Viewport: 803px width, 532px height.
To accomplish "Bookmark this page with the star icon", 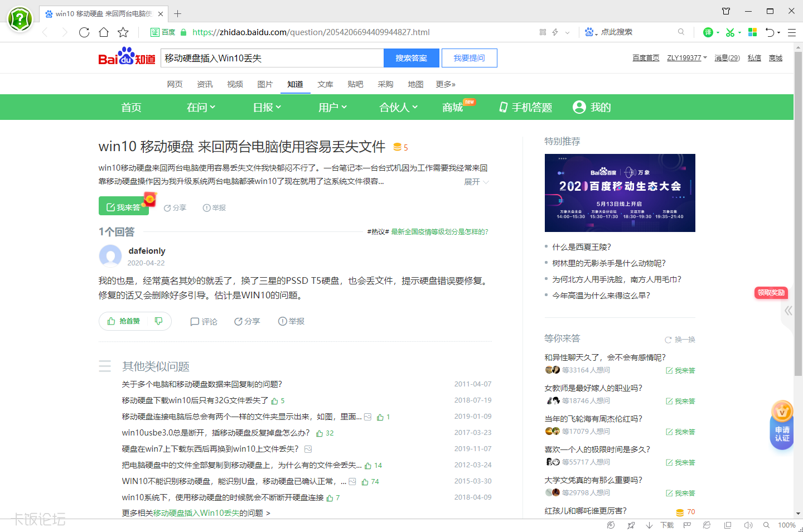I will tap(123, 32).
